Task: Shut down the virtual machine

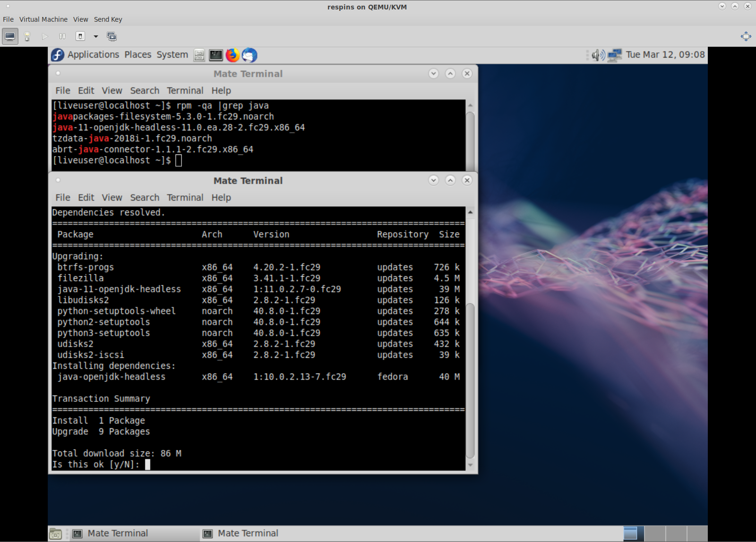Action: [80, 36]
